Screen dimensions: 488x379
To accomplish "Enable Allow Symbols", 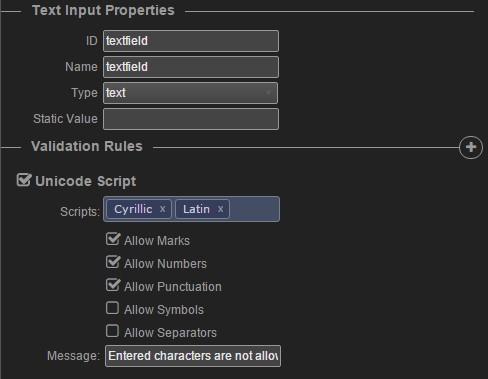I will (x=112, y=308).
